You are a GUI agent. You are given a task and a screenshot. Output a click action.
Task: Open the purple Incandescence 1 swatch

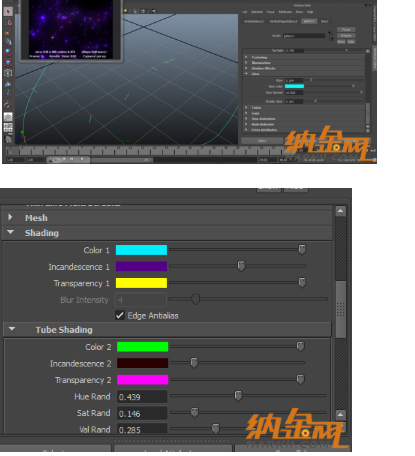(x=141, y=266)
